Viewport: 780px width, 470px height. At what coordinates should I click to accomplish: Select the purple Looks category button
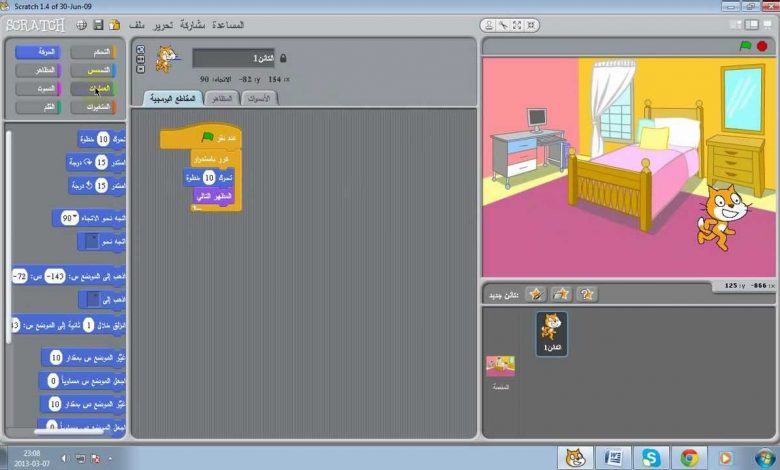point(38,70)
